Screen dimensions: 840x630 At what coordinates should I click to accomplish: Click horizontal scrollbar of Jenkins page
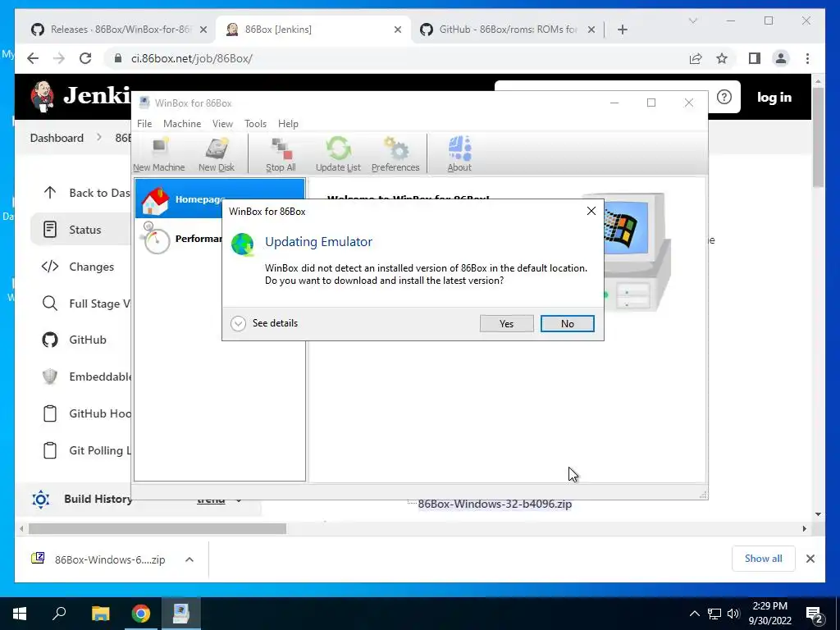(x=157, y=529)
